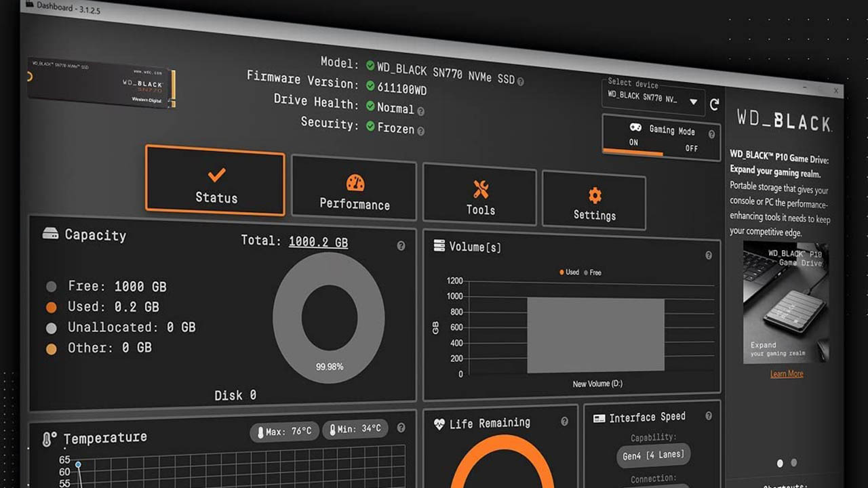This screenshot has width=868, height=488.
Task: Click the refresh device list icon
Action: (714, 104)
